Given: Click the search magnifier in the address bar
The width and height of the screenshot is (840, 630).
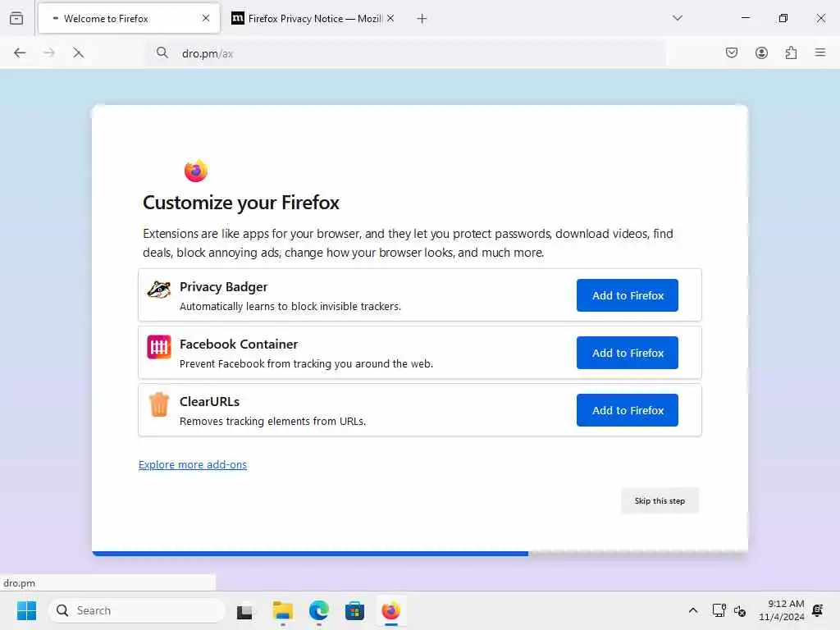Looking at the screenshot, I should point(162,52).
